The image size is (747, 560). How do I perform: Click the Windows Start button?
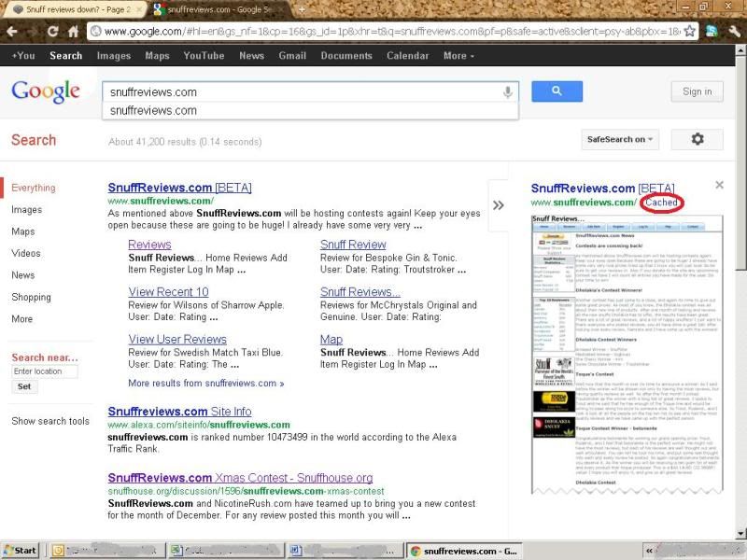coord(20,551)
